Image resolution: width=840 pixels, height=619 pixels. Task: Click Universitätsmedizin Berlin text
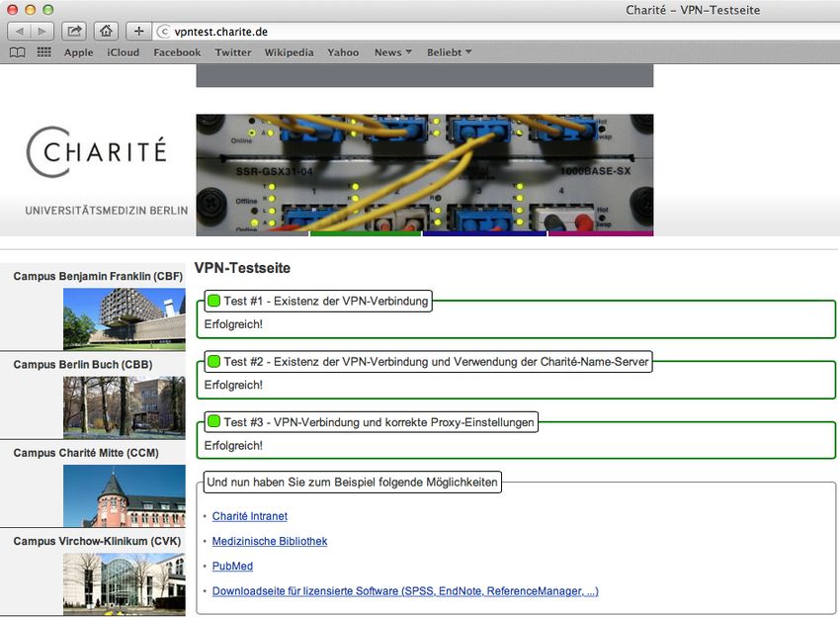point(107,211)
